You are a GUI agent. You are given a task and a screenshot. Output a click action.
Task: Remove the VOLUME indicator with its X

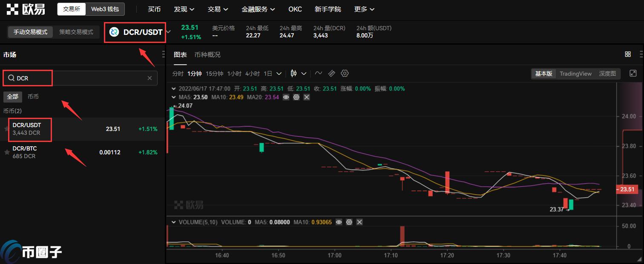point(359,222)
